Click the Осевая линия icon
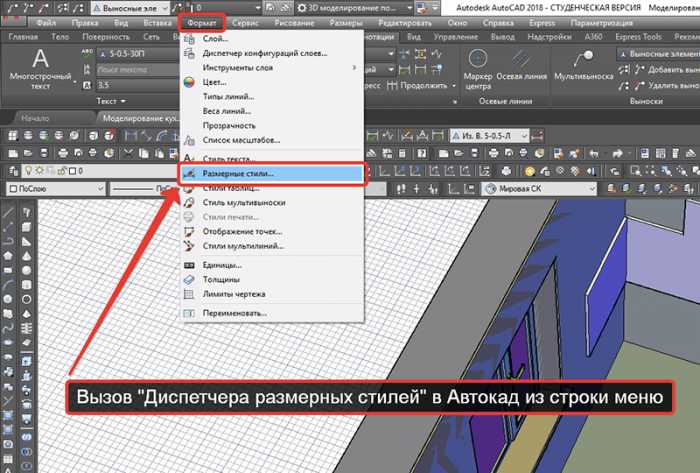Viewport: 700px width, 473px height. click(519, 61)
